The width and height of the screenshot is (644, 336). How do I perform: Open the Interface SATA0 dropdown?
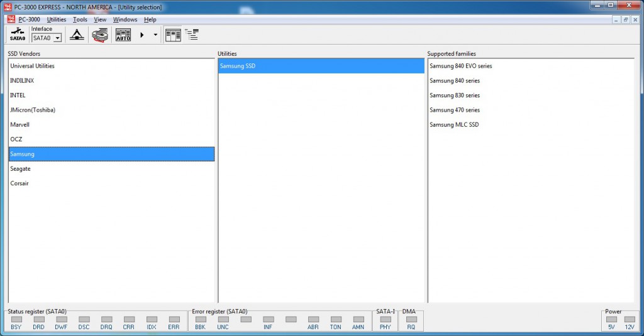pyautogui.click(x=57, y=38)
